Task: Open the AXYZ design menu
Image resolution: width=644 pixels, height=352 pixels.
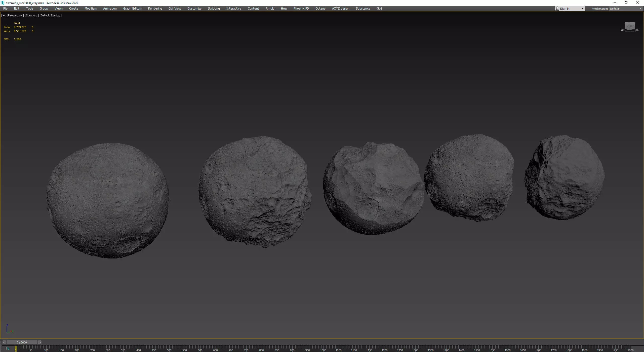Action: tap(341, 9)
